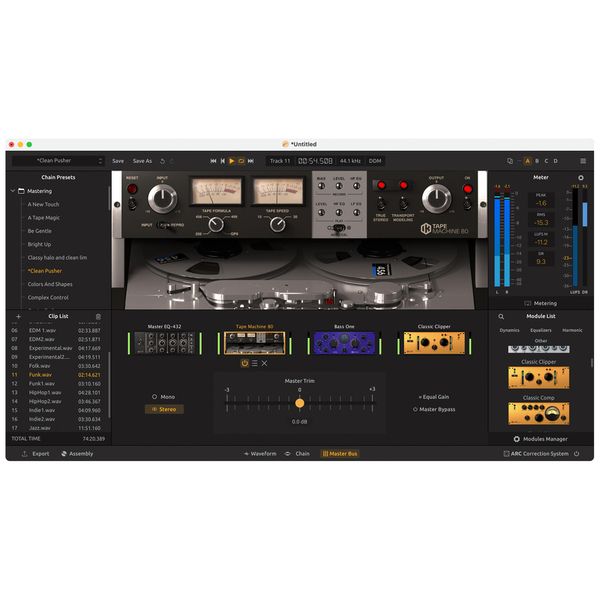Select the Mono radio option

coord(163,397)
